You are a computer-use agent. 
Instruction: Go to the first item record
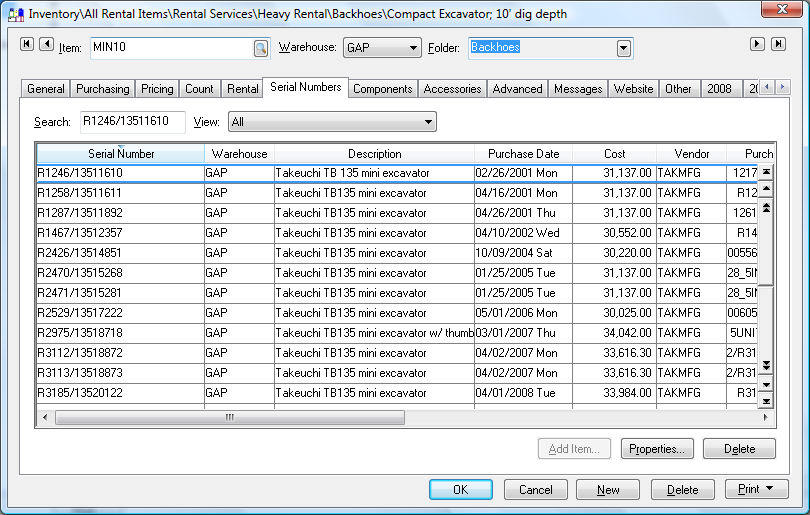26,44
